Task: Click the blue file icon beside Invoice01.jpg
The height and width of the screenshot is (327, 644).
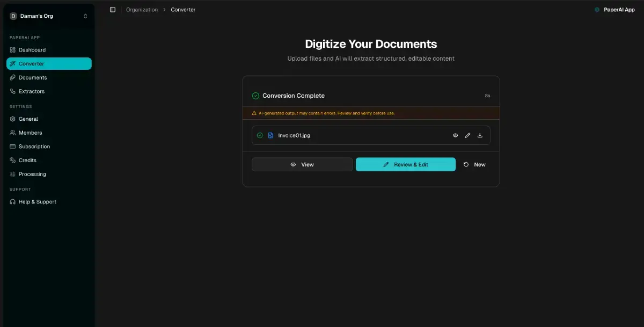Action: click(x=271, y=135)
